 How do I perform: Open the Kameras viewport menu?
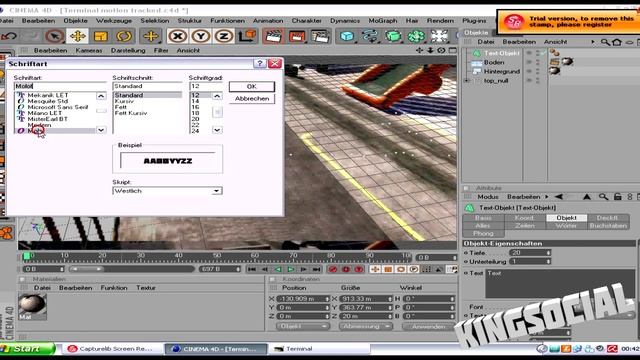[x=89, y=50]
